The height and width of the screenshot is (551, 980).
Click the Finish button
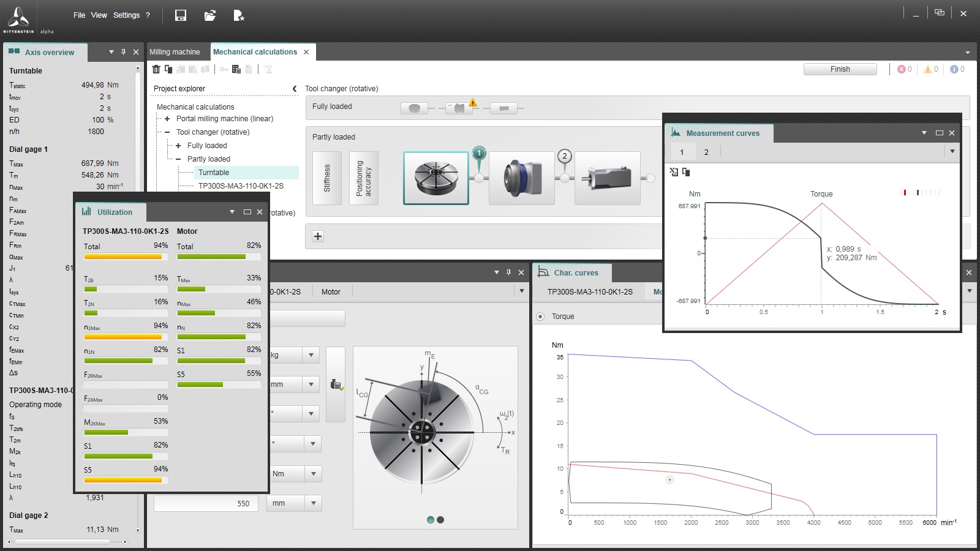click(x=840, y=69)
